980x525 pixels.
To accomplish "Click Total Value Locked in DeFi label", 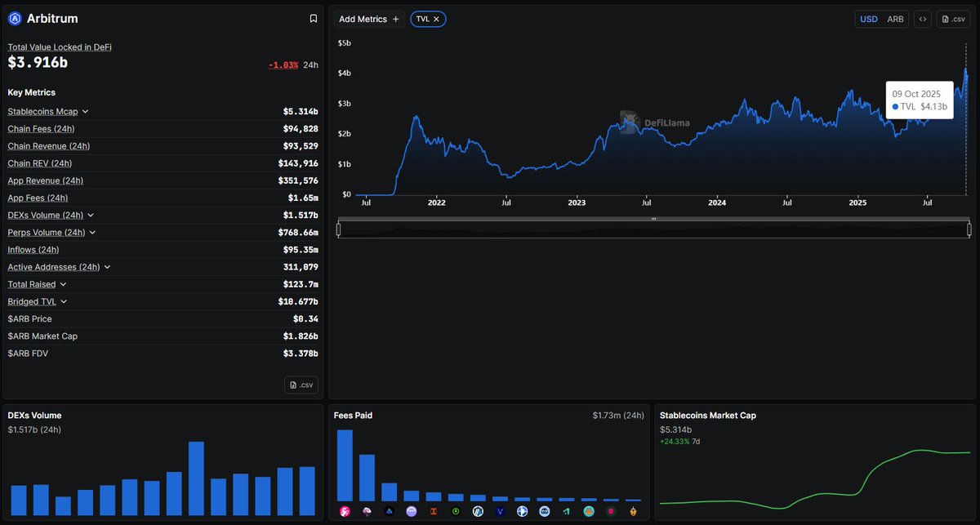I will (60, 47).
